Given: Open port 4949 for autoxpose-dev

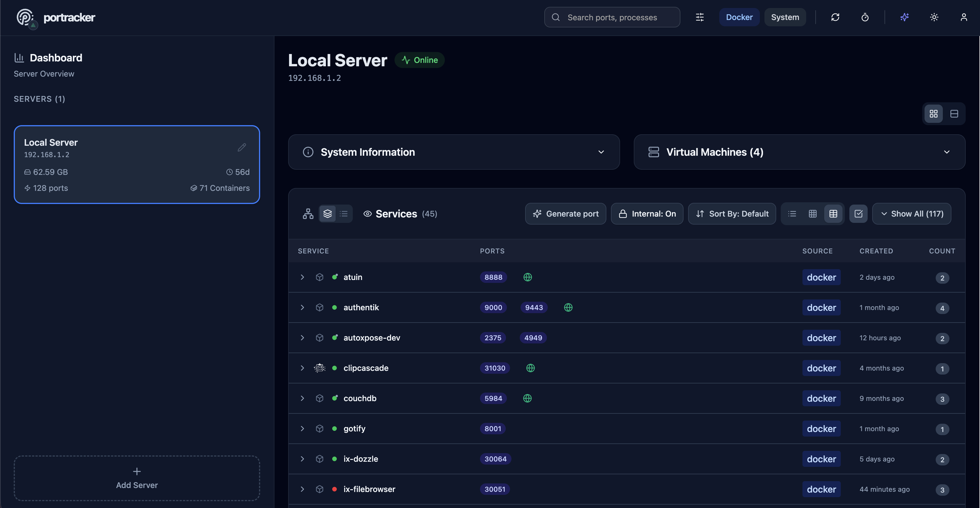Looking at the screenshot, I should (x=533, y=338).
